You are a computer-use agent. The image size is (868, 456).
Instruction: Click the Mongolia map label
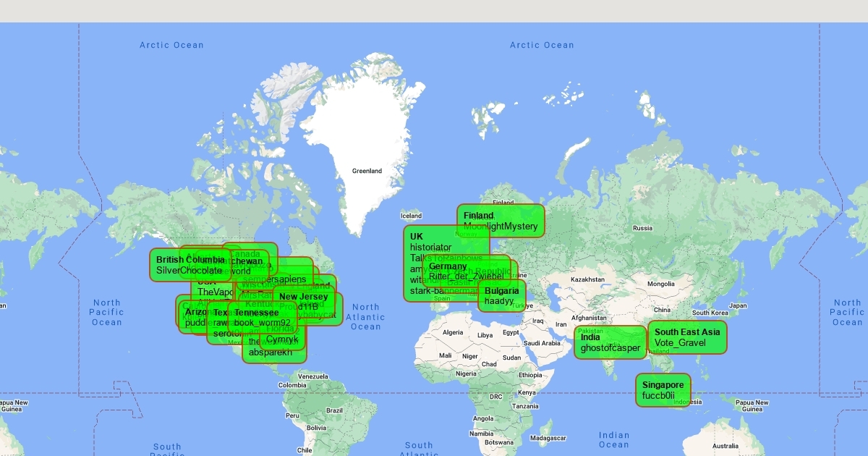pos(660,284)
